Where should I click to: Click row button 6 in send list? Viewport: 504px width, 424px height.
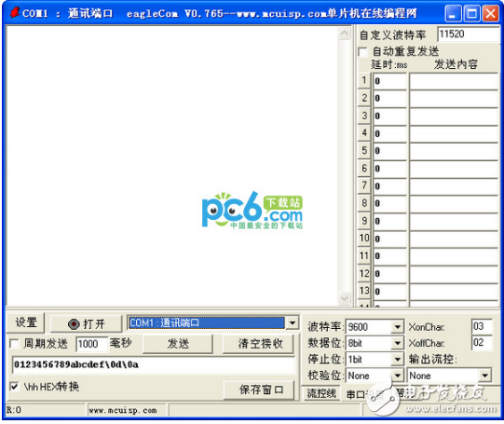click(364, 168)
